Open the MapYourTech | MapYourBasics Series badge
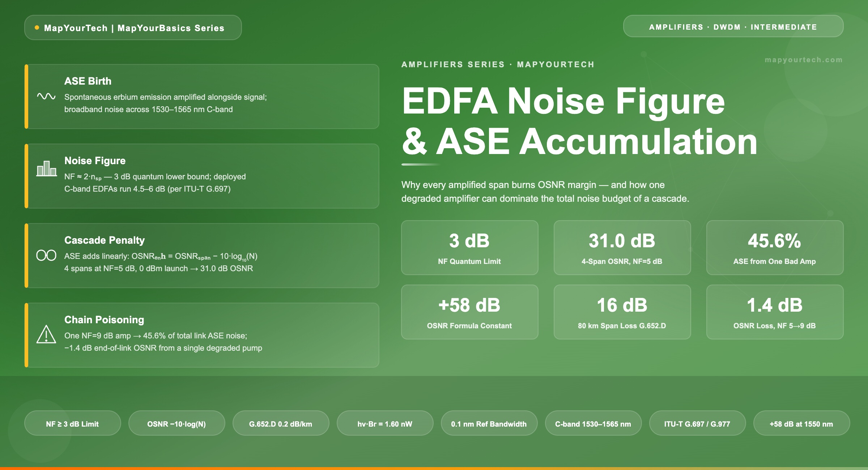 (x=133, y=27)
